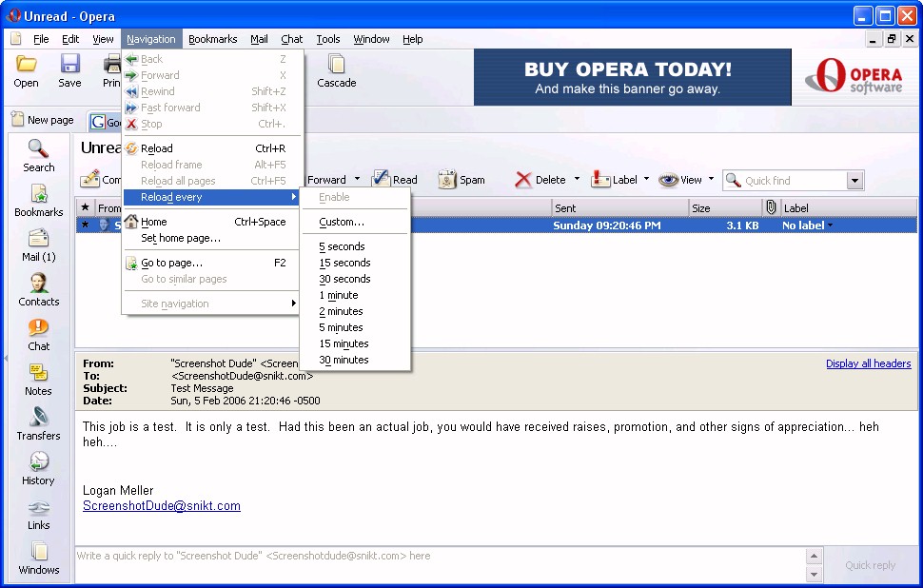Screen dimensions: 923x588
Task: Open the Chat sidebar panel
Action: pos(38,334)
